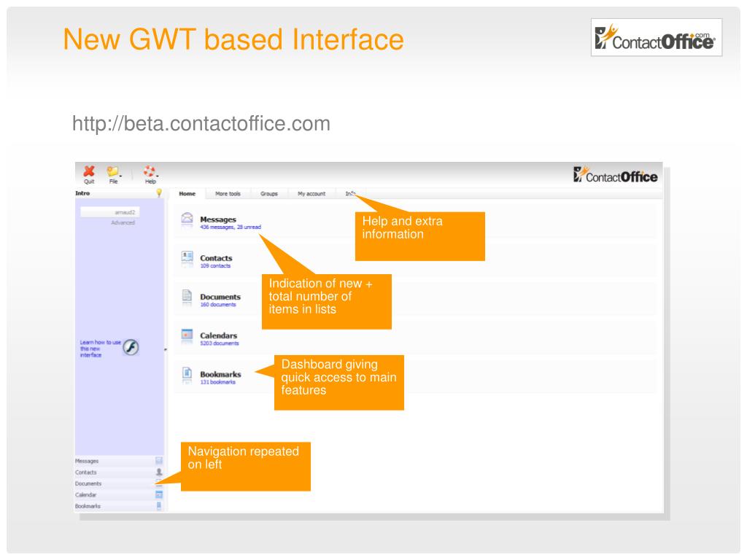Switch to the Home tab
Image resolution: width=747 pixels, height=560 pixels.
[x=187, y=194]
